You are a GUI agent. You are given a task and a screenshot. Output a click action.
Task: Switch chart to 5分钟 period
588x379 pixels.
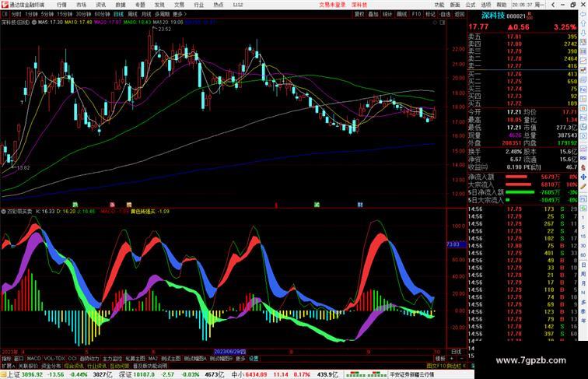pyautogui.click(x=47, y=14)
